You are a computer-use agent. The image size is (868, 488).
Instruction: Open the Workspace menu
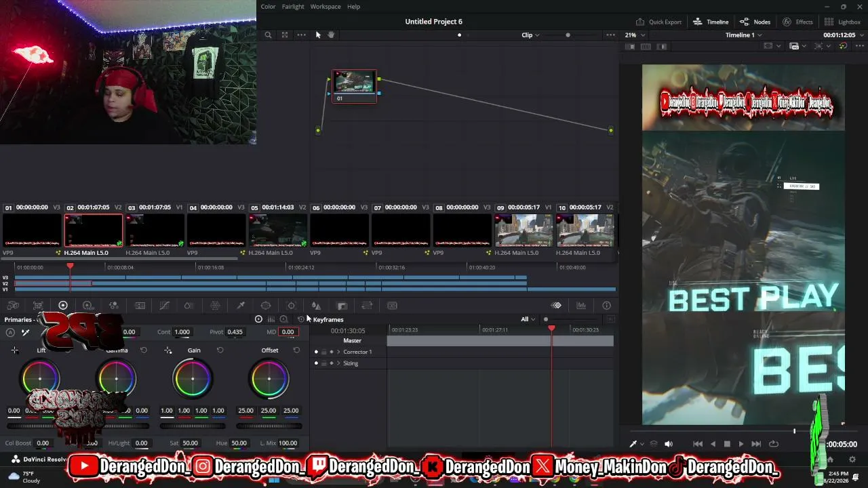[325, 7]
